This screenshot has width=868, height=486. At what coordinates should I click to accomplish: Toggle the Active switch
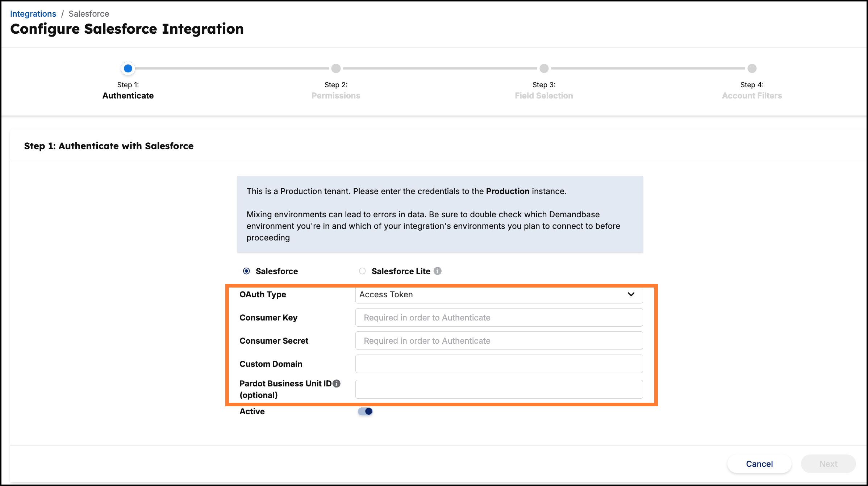click(x=365, y=411)
